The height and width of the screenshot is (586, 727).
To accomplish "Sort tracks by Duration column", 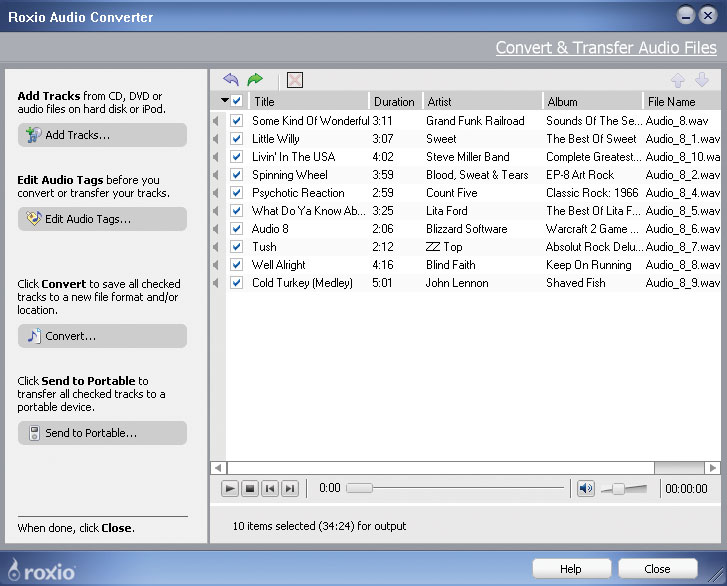I will point(395,102).
